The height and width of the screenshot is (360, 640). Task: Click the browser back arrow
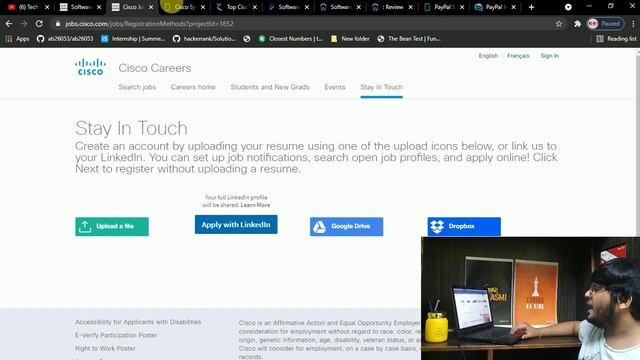click(9, 24)
